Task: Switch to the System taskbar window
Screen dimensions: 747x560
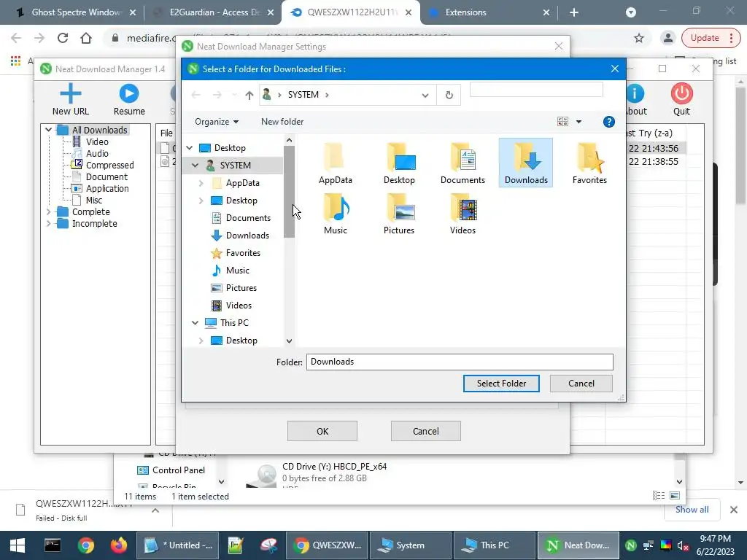Action: [410, 545]
